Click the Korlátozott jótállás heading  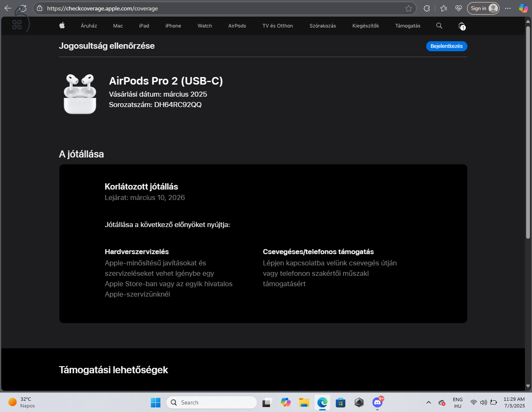141,187
